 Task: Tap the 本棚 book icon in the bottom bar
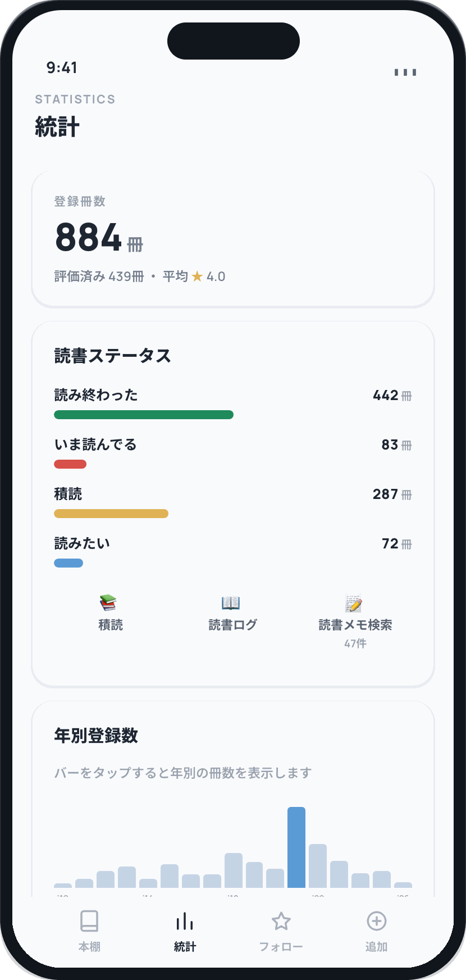(x=89, y=921)
